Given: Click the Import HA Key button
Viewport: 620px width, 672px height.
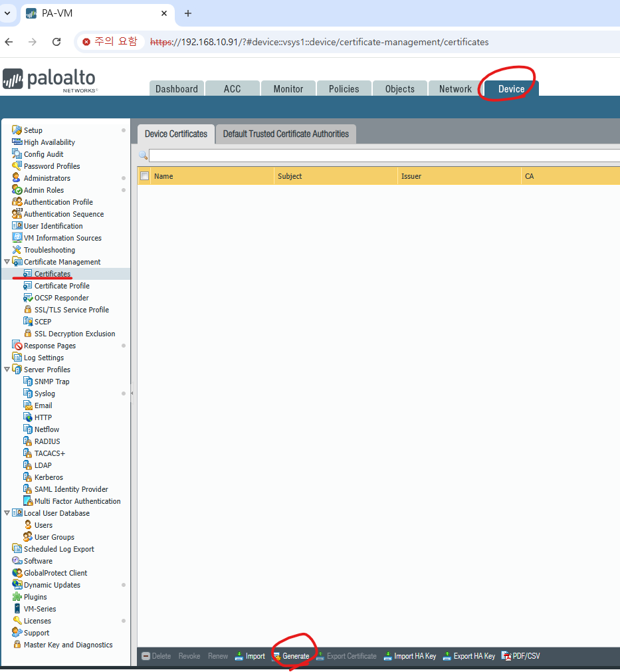Looking at the screenshot, I should click(x=410, y=656).
